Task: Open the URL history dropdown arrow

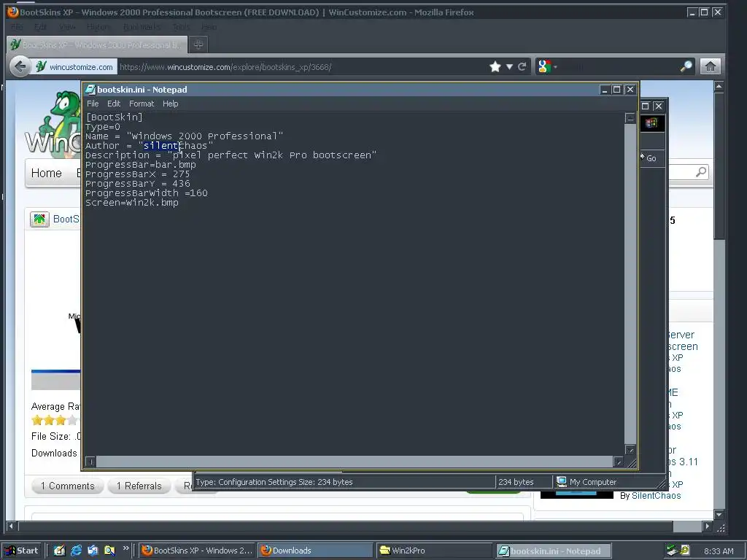Action: coord(509,66)
